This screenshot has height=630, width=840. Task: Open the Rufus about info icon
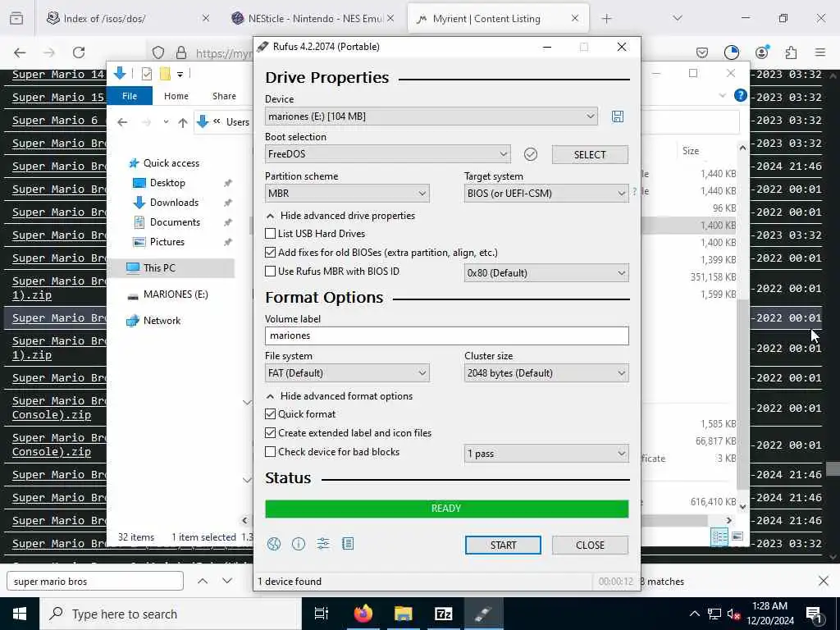click(299, 545)
